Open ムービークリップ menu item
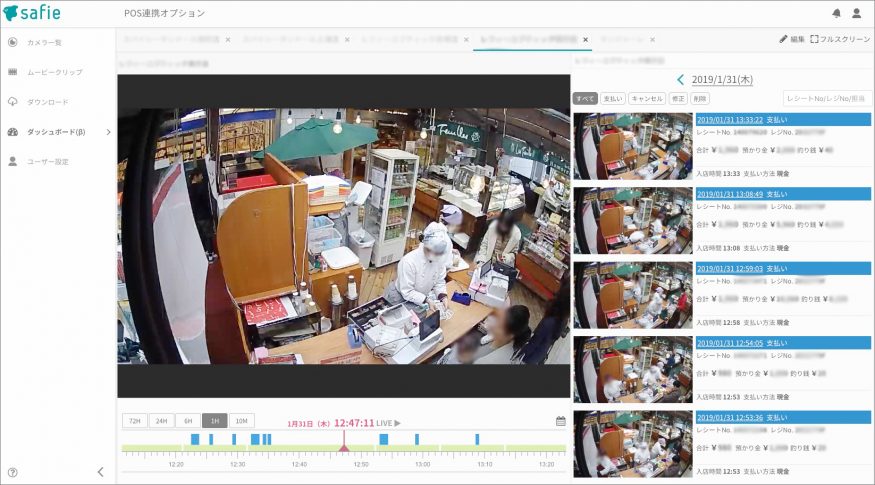 [x=54, y=72]
